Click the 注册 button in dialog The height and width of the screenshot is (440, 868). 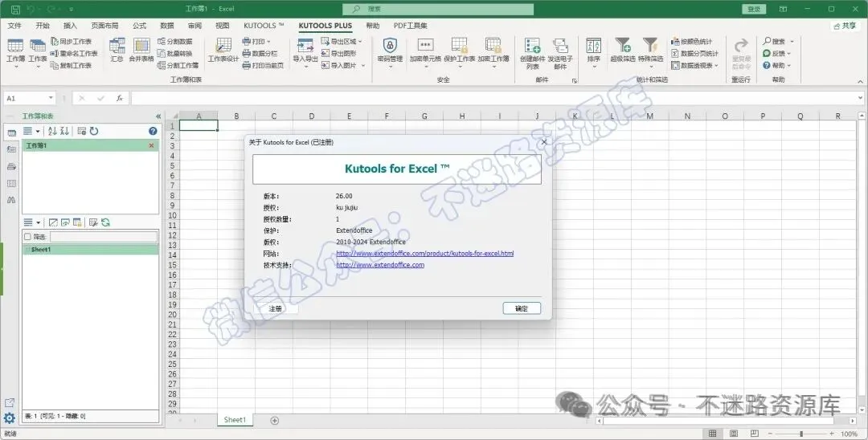(x=275, y=308)
